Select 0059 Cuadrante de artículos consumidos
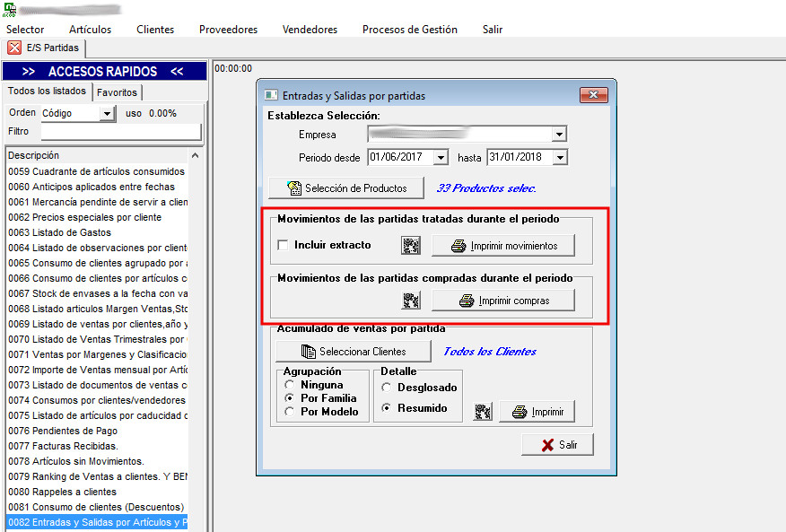786x532 pixels. [x=97, y=171]
